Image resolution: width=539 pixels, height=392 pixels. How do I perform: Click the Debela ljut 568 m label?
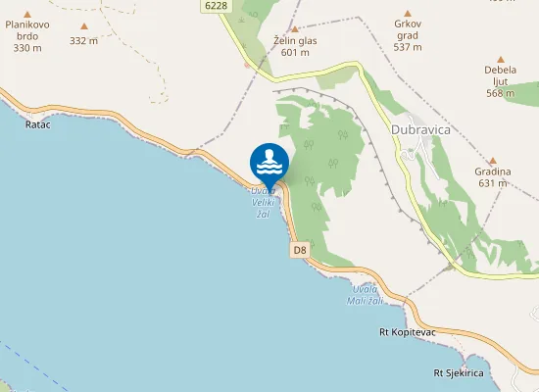coord(501,81)
